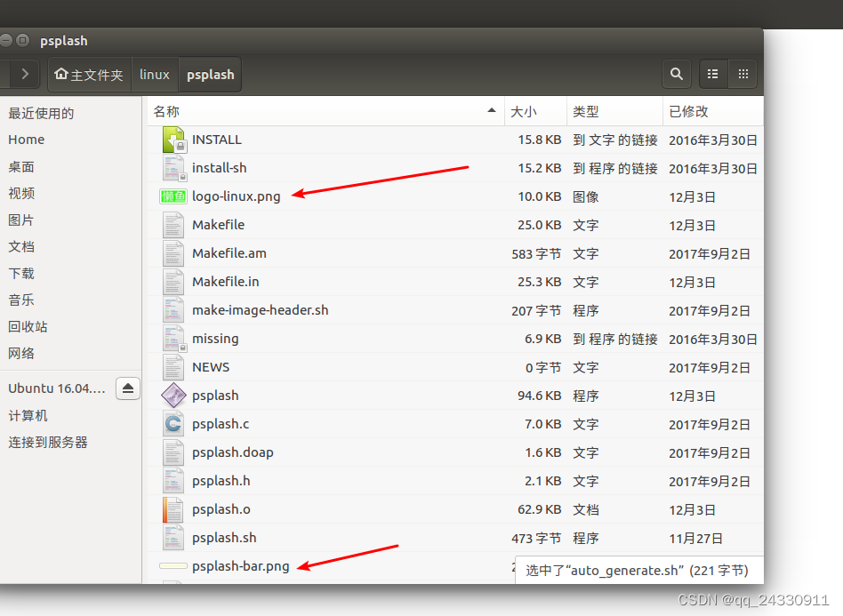
Task: Maximize the psplash window
Action: [22, 40]
